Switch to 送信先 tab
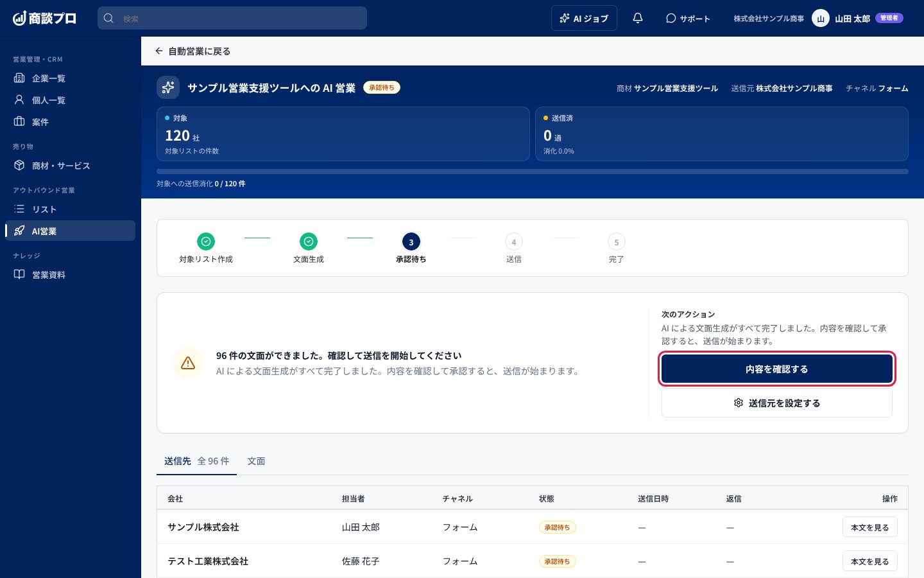 point(196,461)
